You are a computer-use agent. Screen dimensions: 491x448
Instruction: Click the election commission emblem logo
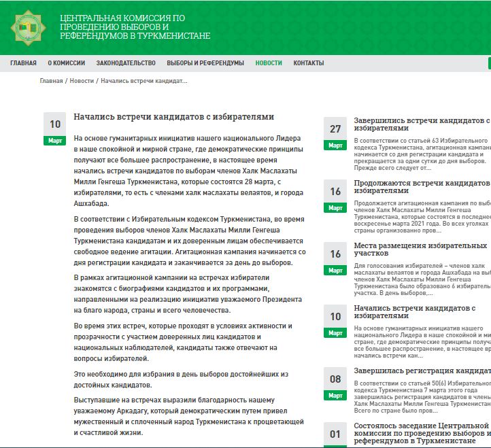(28, 28)
